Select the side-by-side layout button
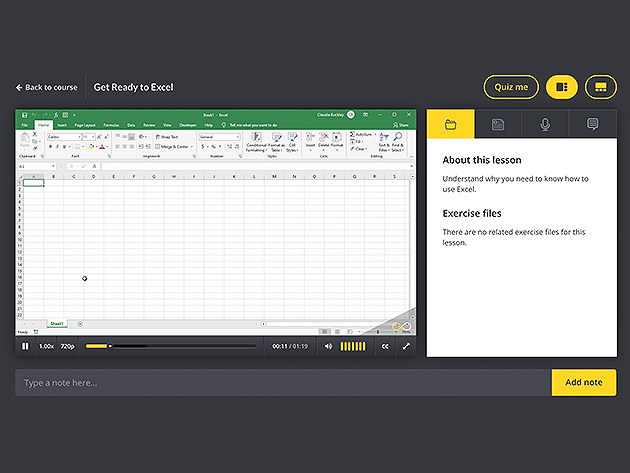Screen dimensions: 630x473 [561, 87]
